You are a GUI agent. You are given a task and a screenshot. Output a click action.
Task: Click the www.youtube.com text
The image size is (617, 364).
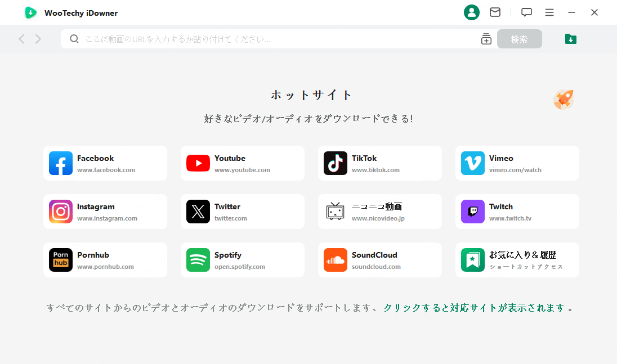pyautogui.click(x=242, y=170)
